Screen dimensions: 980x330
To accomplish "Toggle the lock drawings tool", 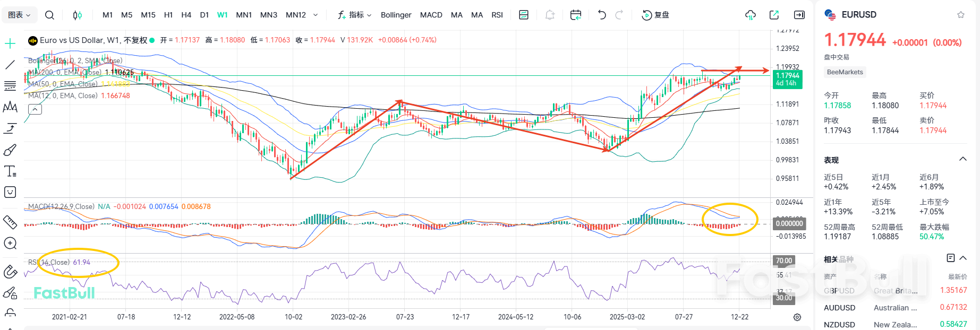I will point(10,313).
